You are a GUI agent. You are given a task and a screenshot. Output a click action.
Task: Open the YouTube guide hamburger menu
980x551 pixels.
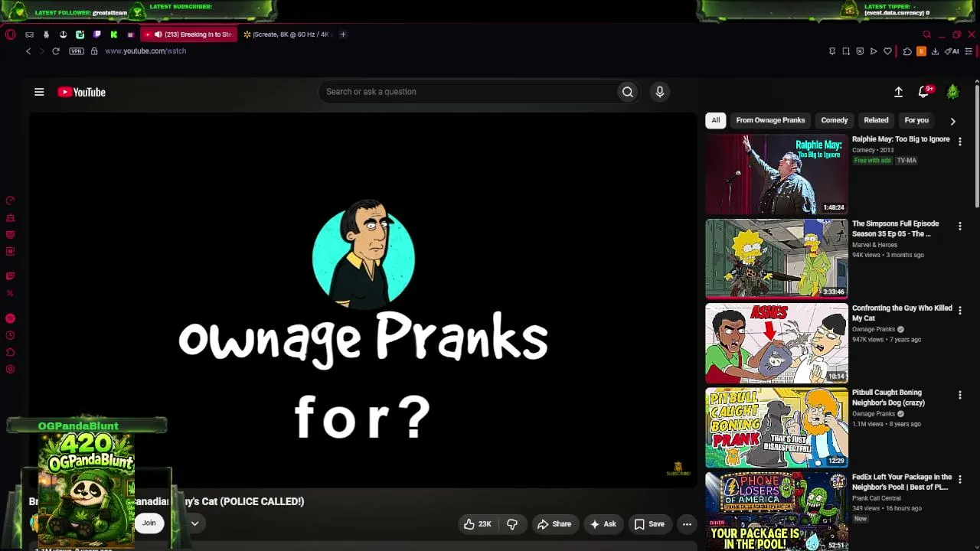tap(39, 92)
